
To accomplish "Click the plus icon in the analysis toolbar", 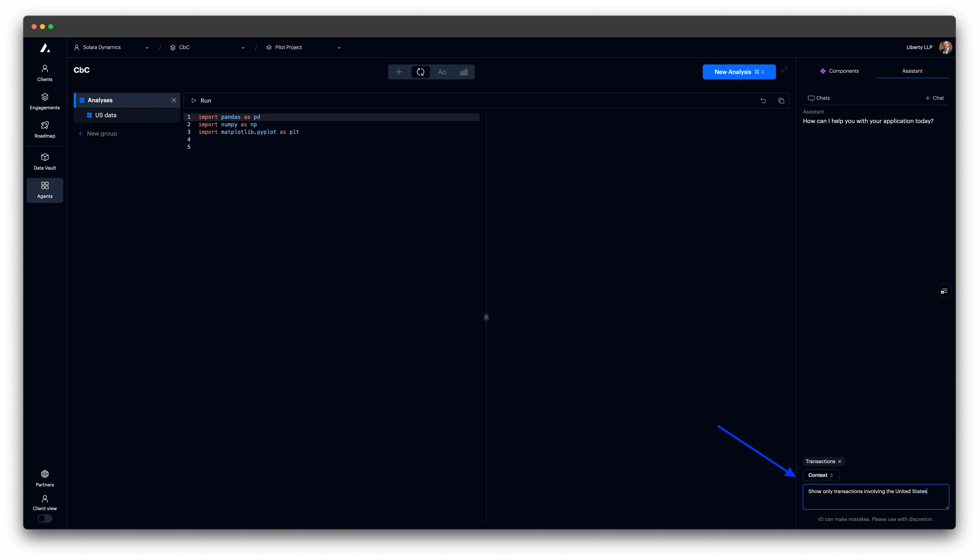I will click(399, 72).
